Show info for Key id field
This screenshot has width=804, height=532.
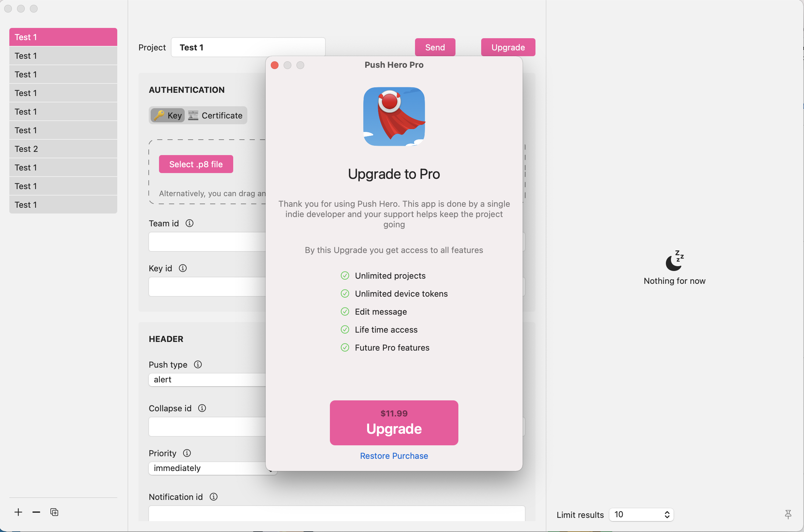182,268
